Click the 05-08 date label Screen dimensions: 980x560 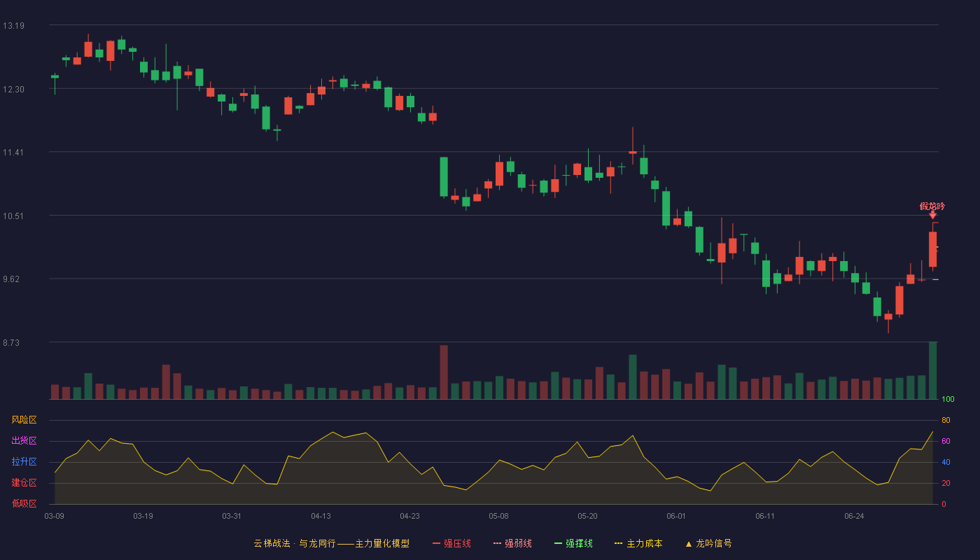(498, 516)
